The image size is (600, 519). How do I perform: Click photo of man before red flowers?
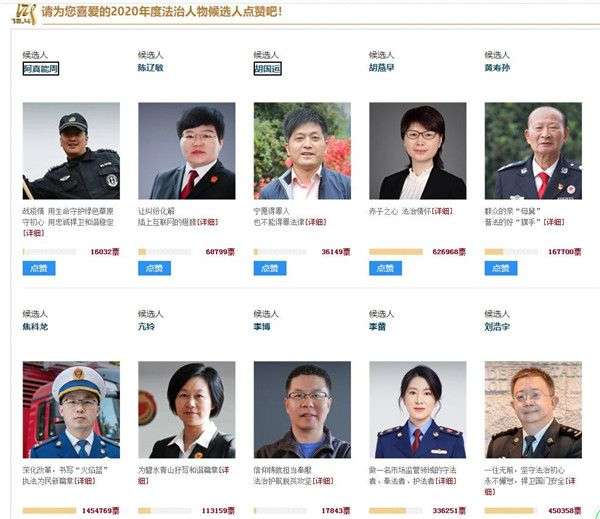[x=302, y=151]
